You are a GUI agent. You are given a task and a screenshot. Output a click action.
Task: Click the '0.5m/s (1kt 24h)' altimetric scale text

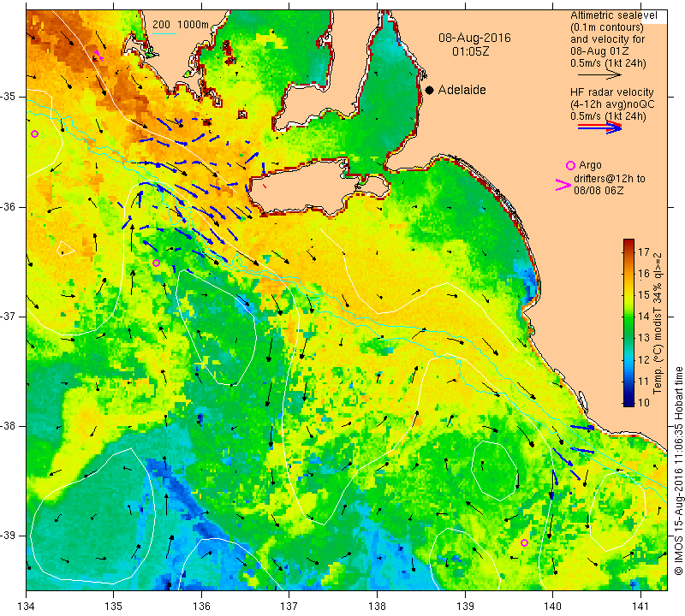coord(608,63)
